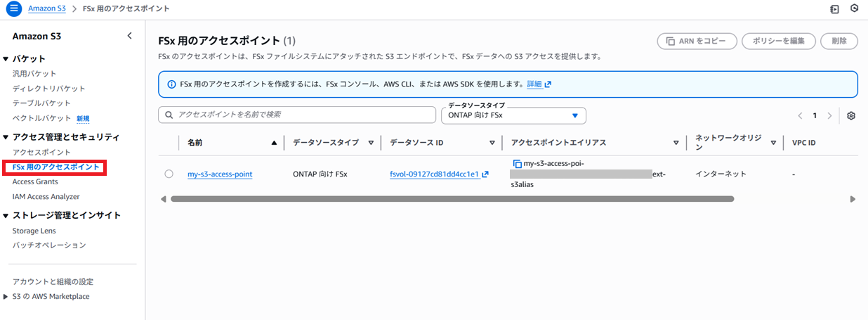The width and height of the screenshot is (868, 320).
Task: Open Access Grants in sidebar
Action: click(x=35, y=182)
